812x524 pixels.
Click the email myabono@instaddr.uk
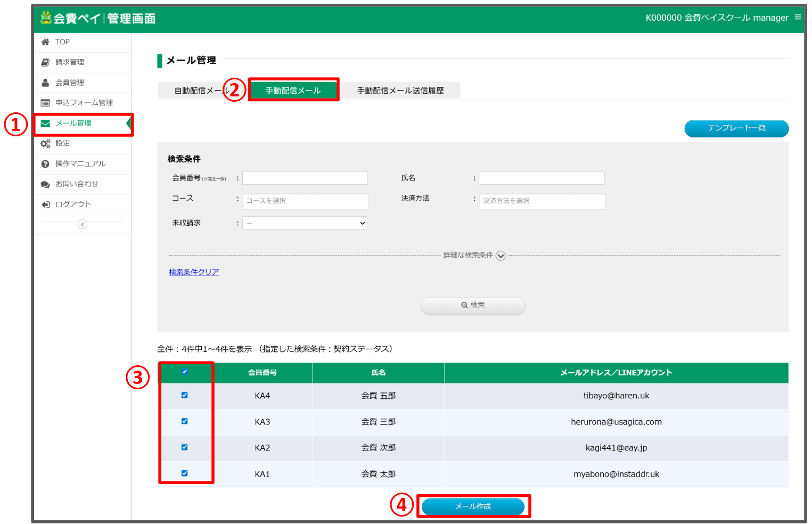(x=616, y=474)
